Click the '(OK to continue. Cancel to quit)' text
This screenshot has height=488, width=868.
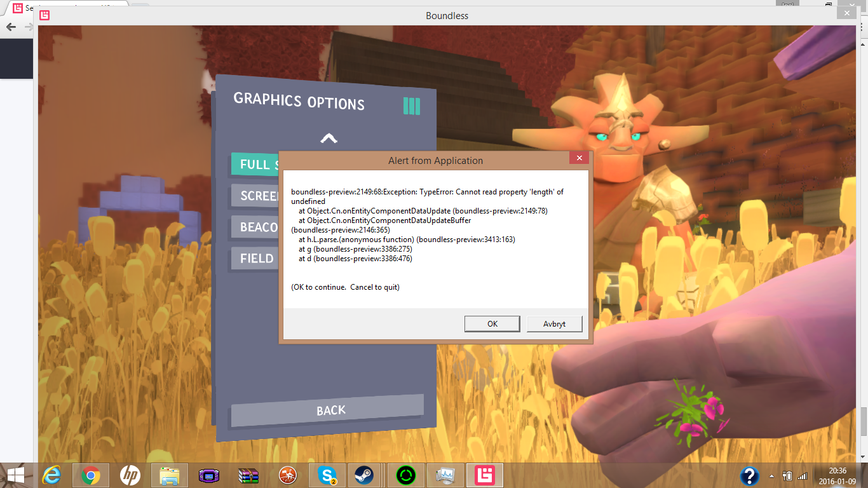point(345,287)
